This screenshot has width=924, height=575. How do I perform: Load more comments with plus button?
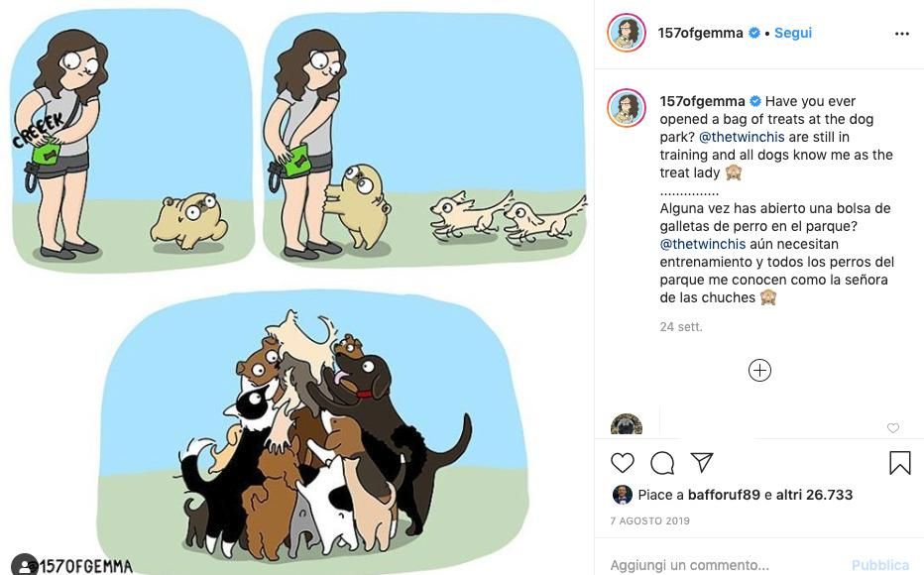(x=759, y=371)
